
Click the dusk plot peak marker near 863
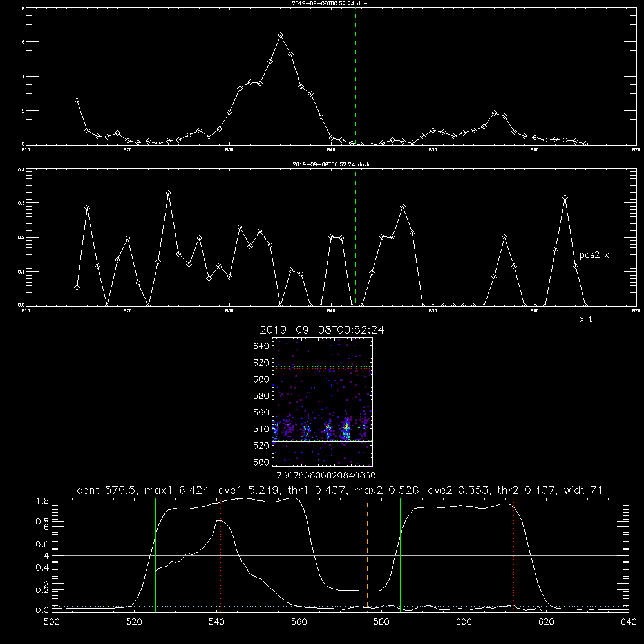(565, 198)
